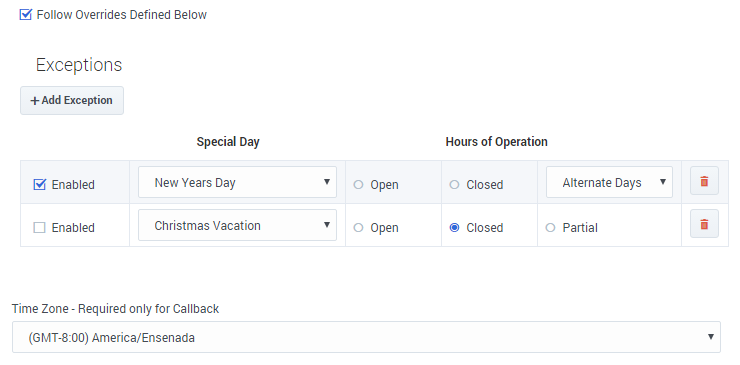Select Closed radio for Christmas Vacation
Viewport: 740px width, 365px height.
point(454,228)
